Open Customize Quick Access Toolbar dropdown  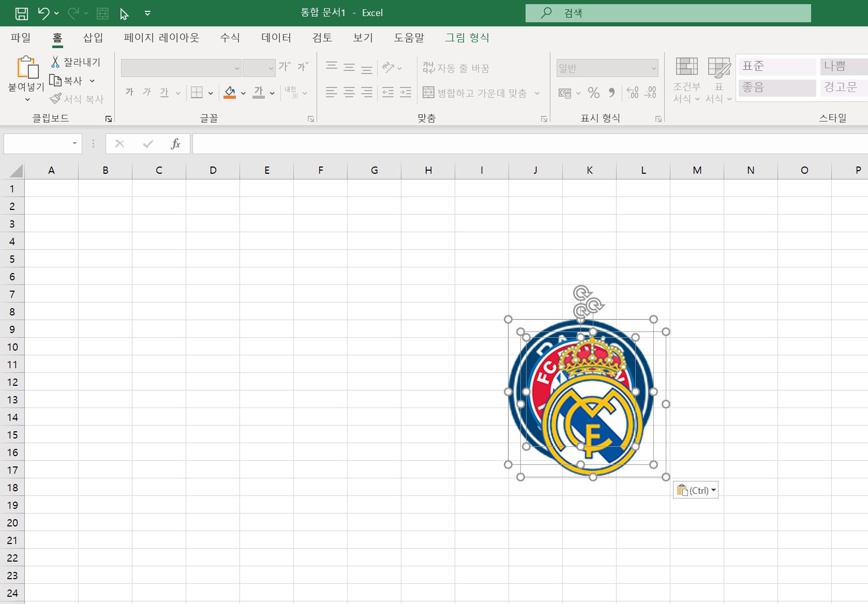click(147, 13)
